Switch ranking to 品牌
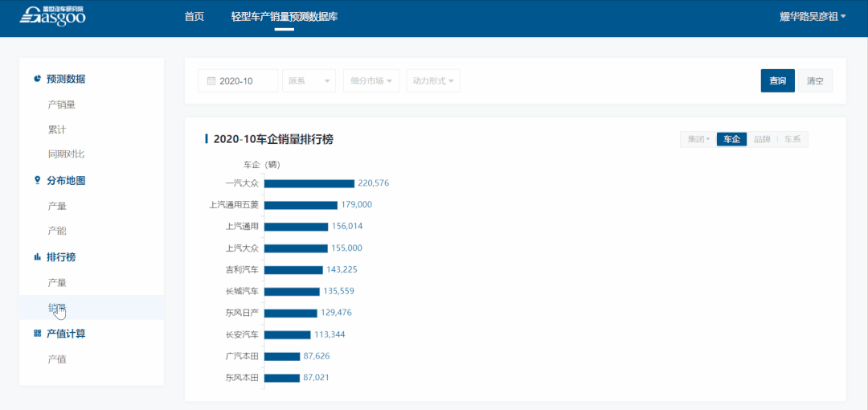Screen dimensions: 868x410 762,140
